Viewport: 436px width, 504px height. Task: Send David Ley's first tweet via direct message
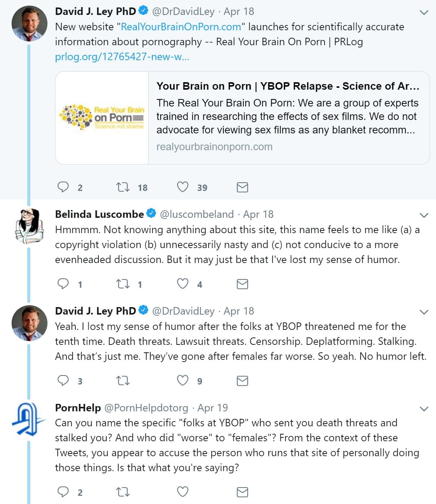coord(242,187)
